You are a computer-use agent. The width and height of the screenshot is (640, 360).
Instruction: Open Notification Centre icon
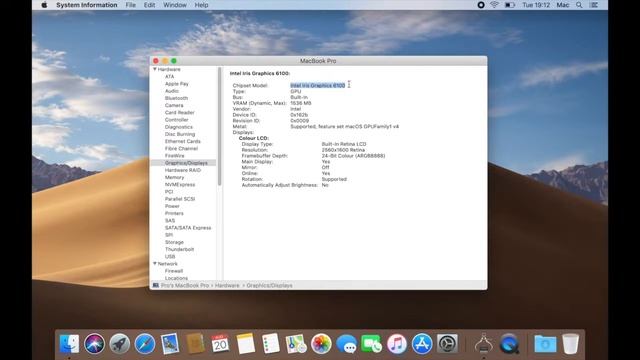(x=594, y=5)
